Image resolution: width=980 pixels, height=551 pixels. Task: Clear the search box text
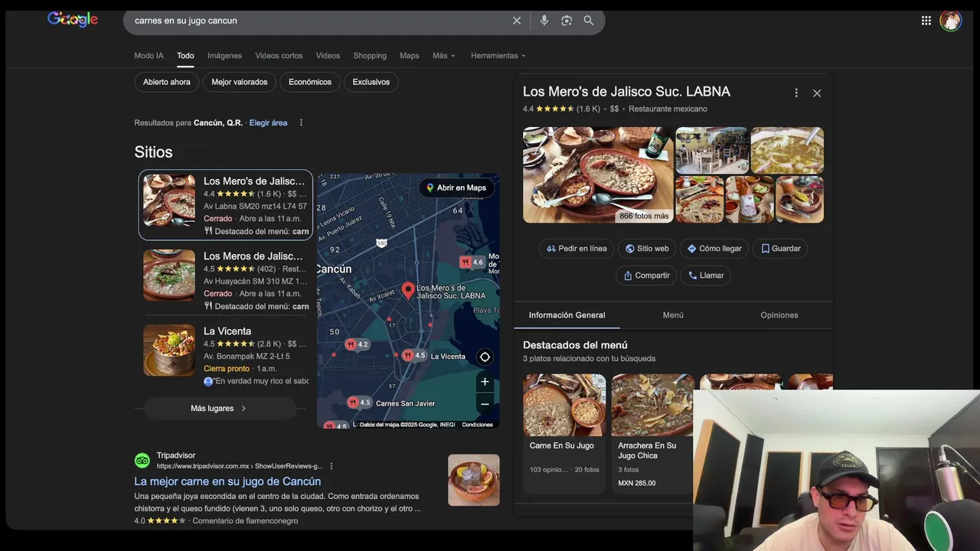coord(517,21)
